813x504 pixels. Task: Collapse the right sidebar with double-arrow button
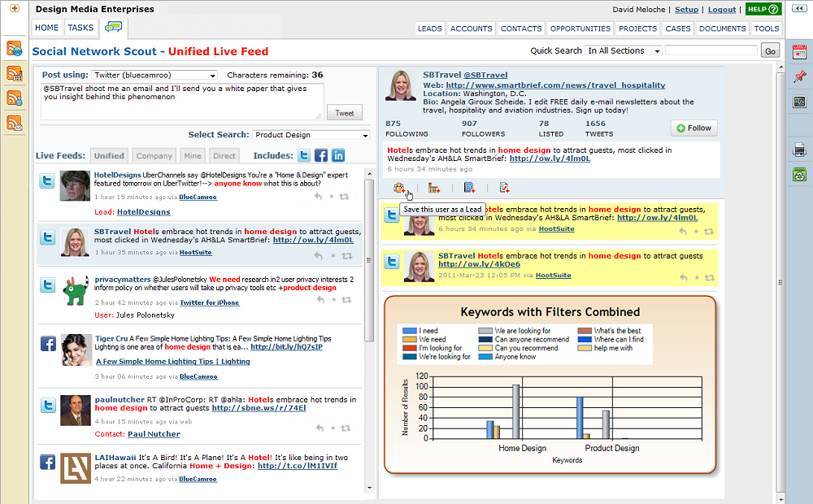click(798, 8)
